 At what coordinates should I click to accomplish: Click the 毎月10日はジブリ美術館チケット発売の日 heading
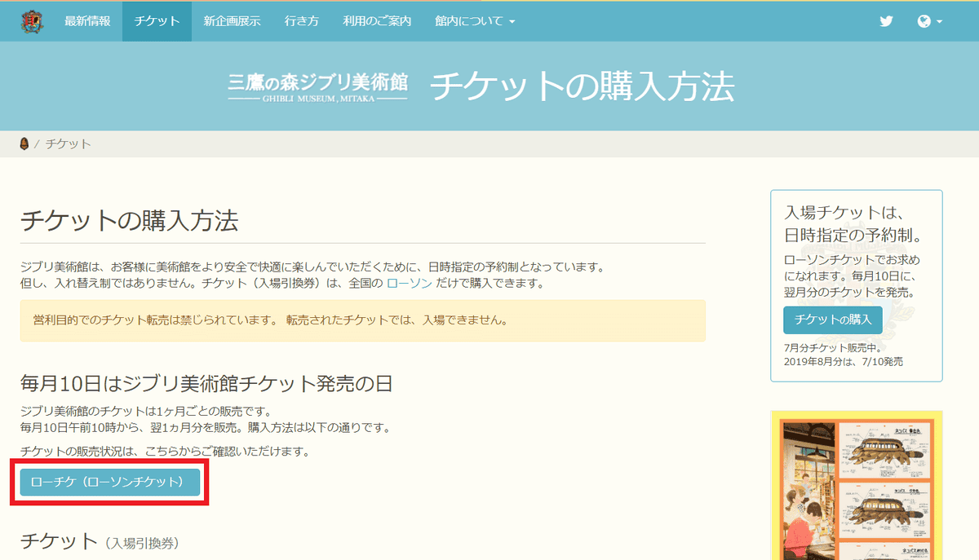coord(206,383)
